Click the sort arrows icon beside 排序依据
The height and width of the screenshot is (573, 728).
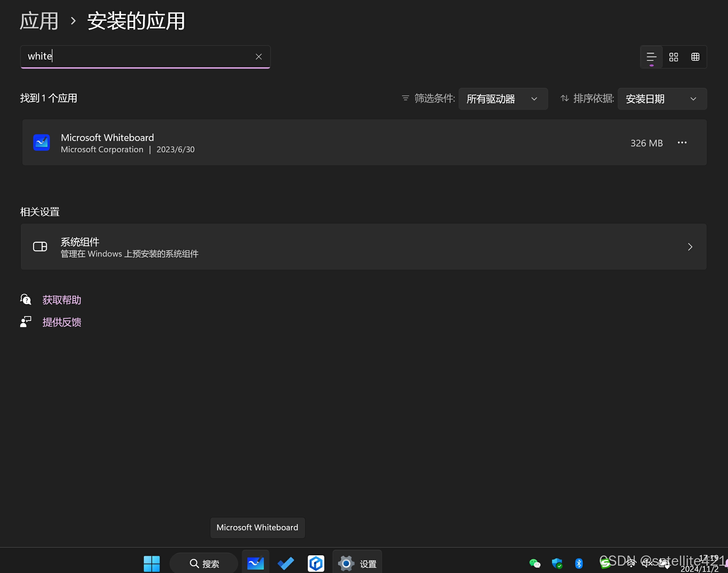565,98
